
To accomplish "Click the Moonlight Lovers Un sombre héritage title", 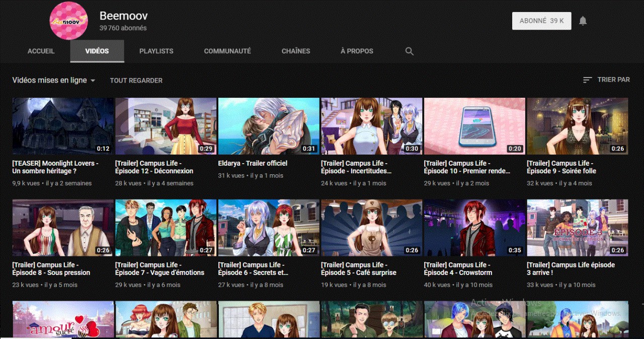I will (55, 167).
